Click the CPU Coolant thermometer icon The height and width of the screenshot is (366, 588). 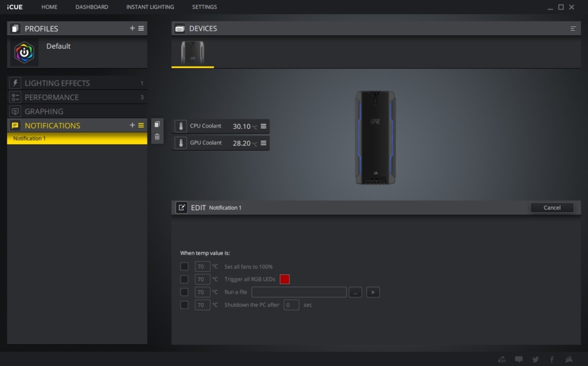(x=181, y=126)
